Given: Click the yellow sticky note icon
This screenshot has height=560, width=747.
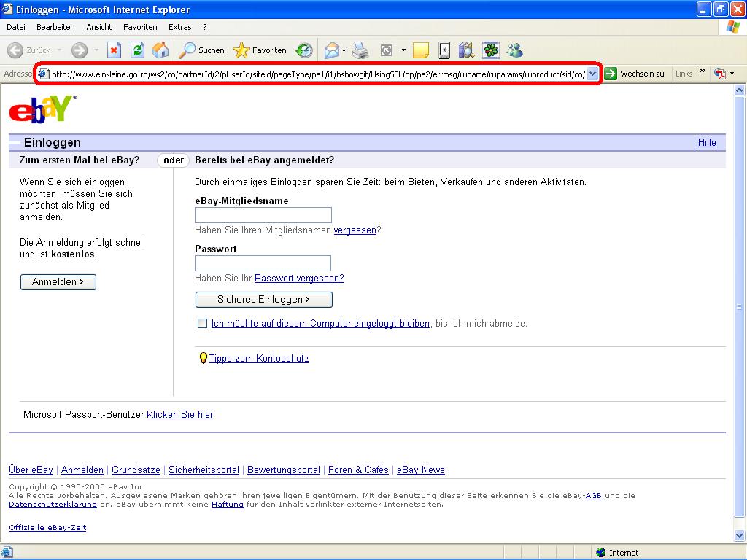Looking at the screenshot, I should pyautogui.click(x=421, y=50).
